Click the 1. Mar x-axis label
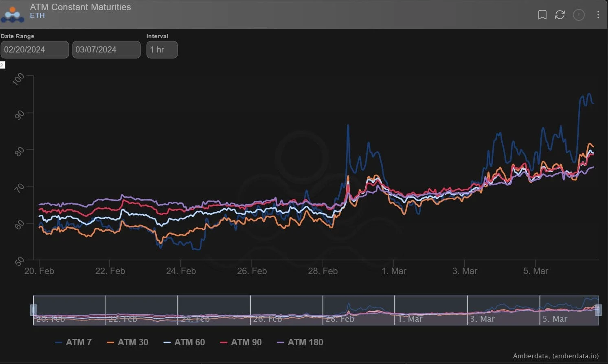This screenshot has height=364, width=608. pos(394,271)
